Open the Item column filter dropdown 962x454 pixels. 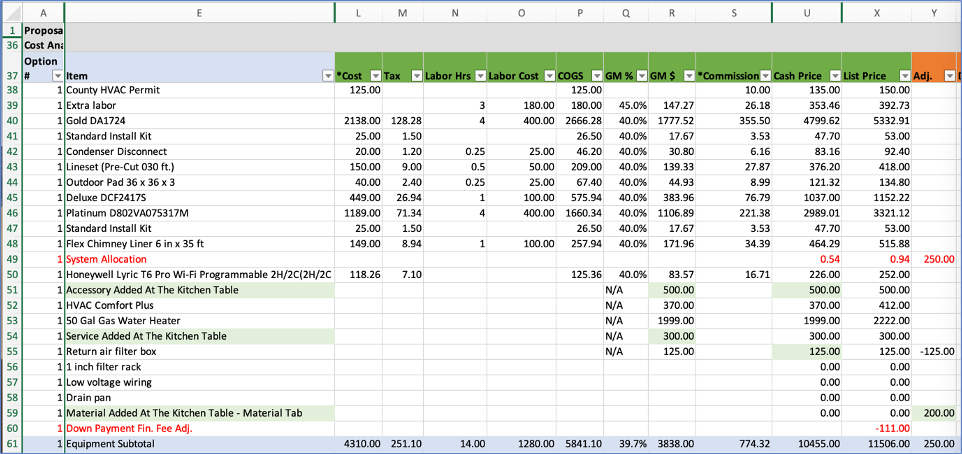(328, 76)
